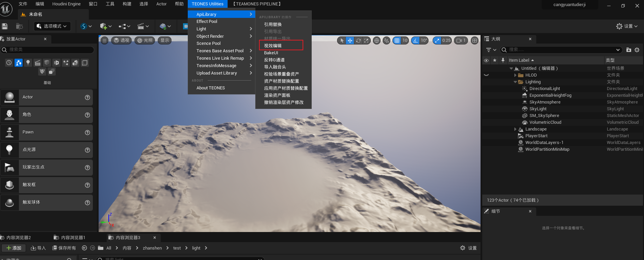
Task: Open the scale snap value 0.25 control
Action: point(446,40)
